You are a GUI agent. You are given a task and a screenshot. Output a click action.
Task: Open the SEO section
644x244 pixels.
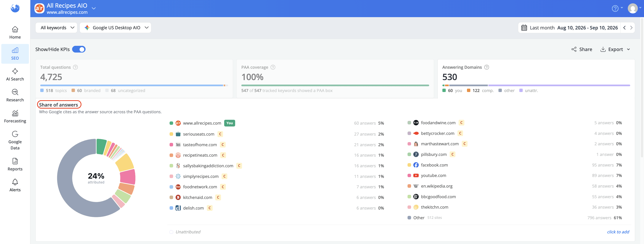click(15, 54)
